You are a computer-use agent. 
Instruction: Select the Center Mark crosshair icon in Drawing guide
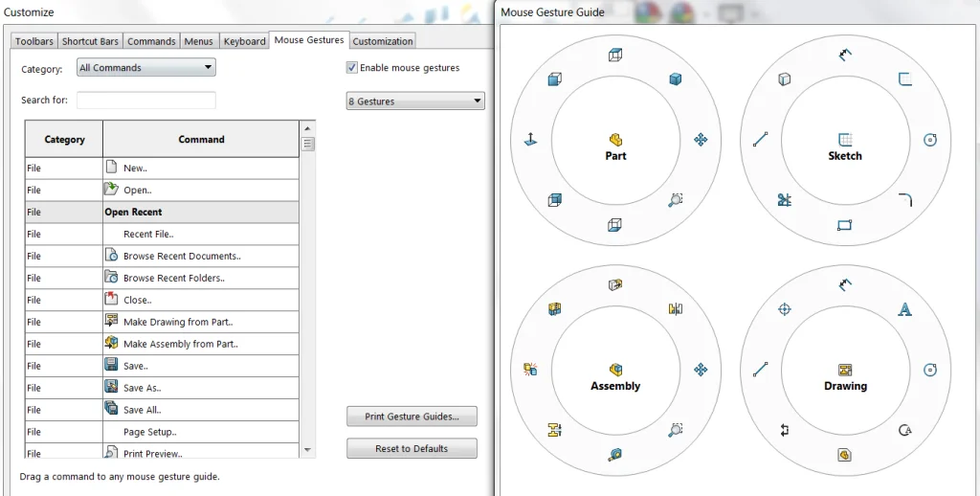[x=785, y=309]
